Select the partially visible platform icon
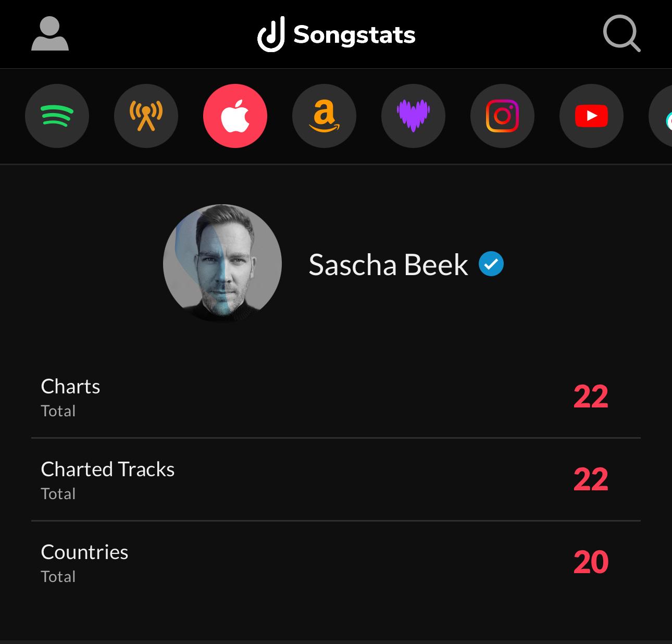Image resolution: width=672 pixels, height=644 pixels. point(661,116)
